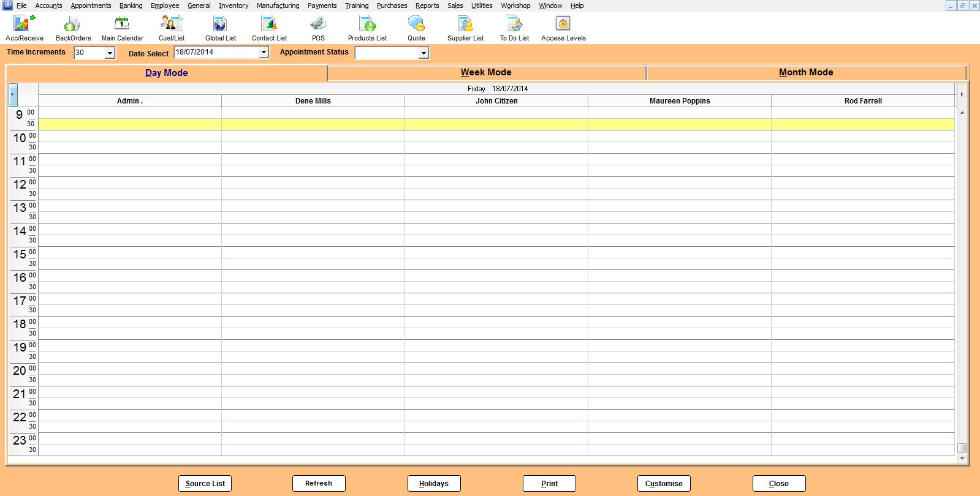Open the Cust/List icon
Viewport: 980px width, 496px height.
point(171,28)
